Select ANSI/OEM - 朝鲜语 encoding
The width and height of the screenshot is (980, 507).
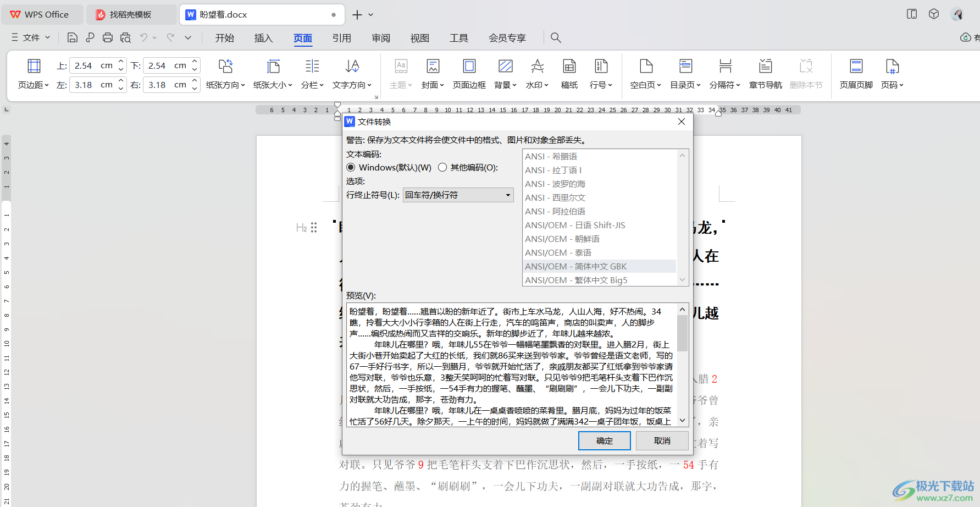click(x=599, y=239)
